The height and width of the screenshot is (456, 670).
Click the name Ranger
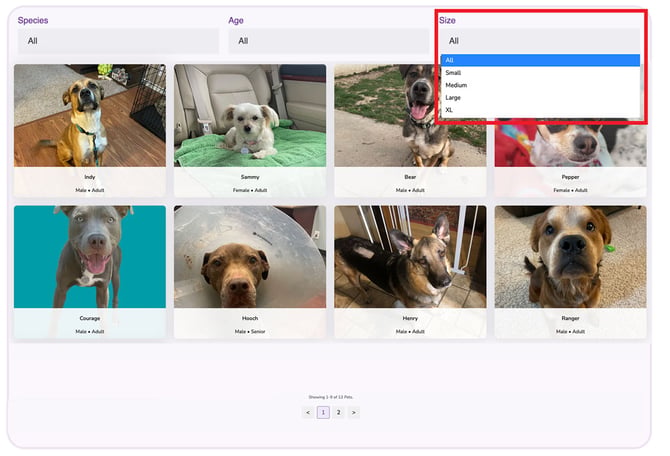tap(570, 318)
